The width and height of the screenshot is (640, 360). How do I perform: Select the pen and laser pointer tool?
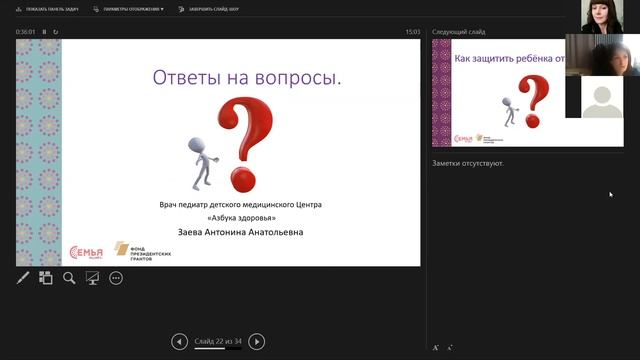click(23, 278)
